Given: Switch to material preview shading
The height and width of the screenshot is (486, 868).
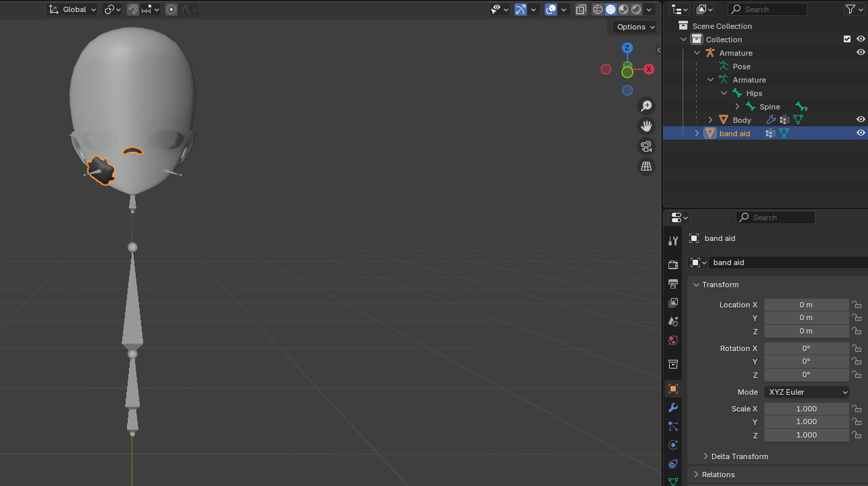Looking at the screenshot, I should click(623, 9).
